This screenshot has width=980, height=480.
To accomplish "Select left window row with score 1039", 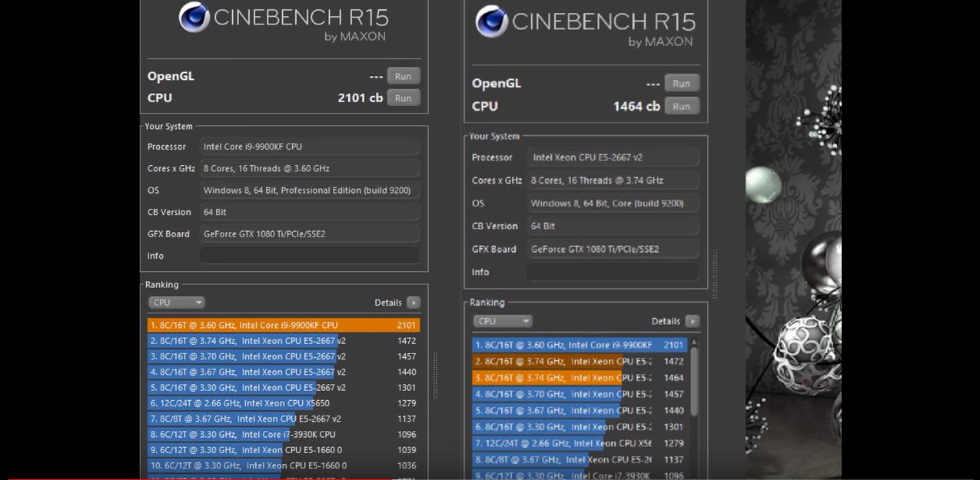I will pos(284,450).
